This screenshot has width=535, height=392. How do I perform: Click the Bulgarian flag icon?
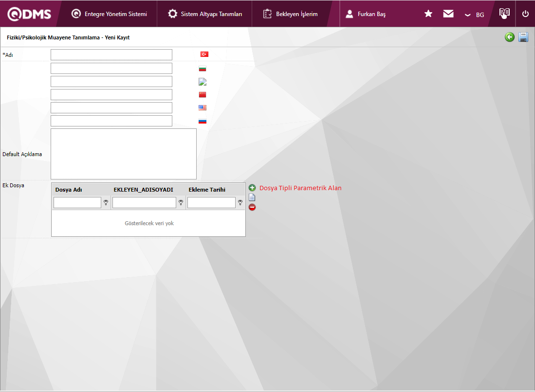pos(203,69)
